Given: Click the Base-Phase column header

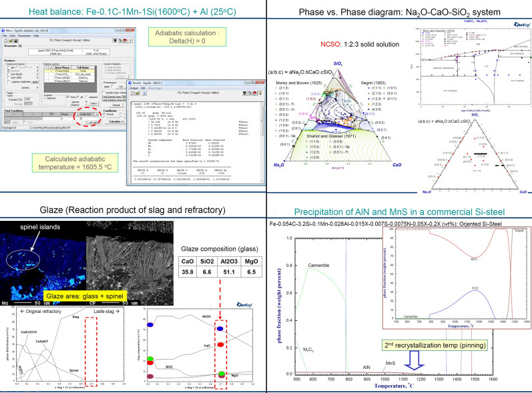Looking at the screenshot, I should tap(62, 67).
